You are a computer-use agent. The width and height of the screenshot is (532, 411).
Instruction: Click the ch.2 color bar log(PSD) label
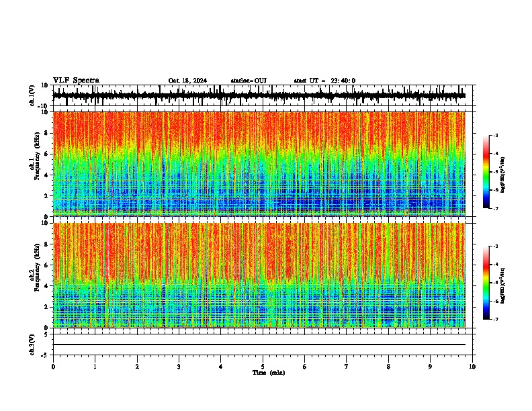click(502, 285)
